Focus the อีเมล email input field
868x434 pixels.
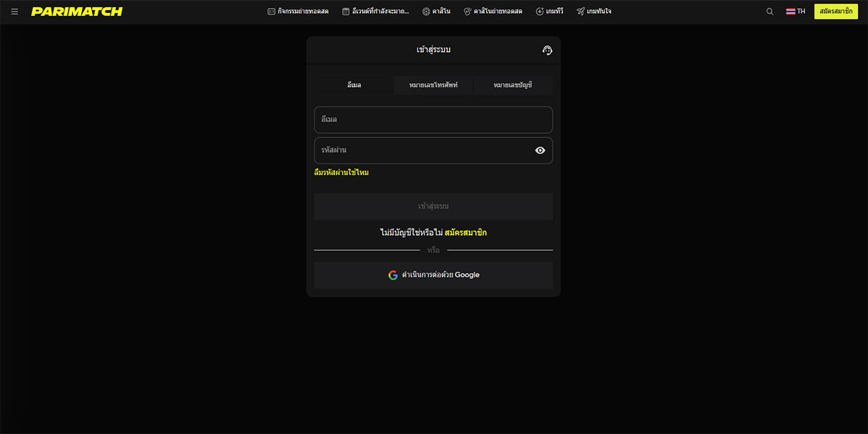point(433,119)
